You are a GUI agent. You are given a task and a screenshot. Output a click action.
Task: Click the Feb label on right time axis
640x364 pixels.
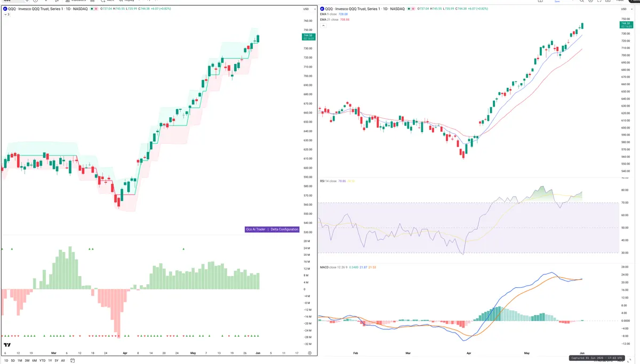pyautogui.click(x=355, y=353)
